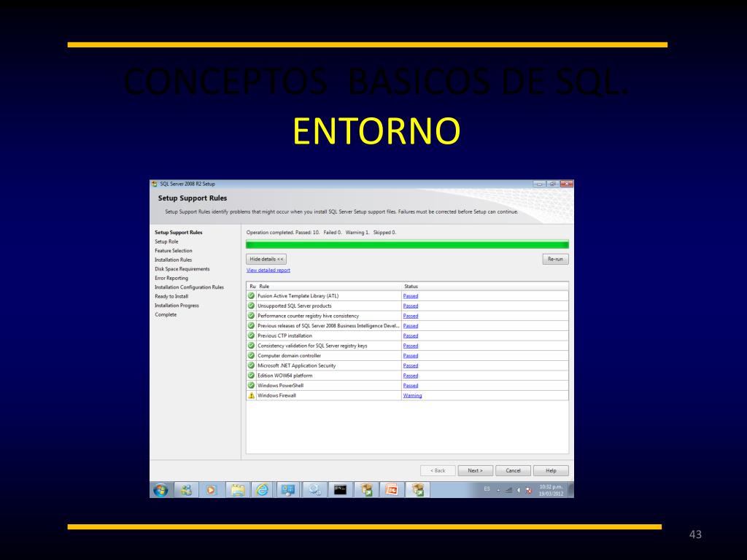Screen dimensions: 747x560
Task: Click green check beside Computer domain controller
Action: (251, 356)
